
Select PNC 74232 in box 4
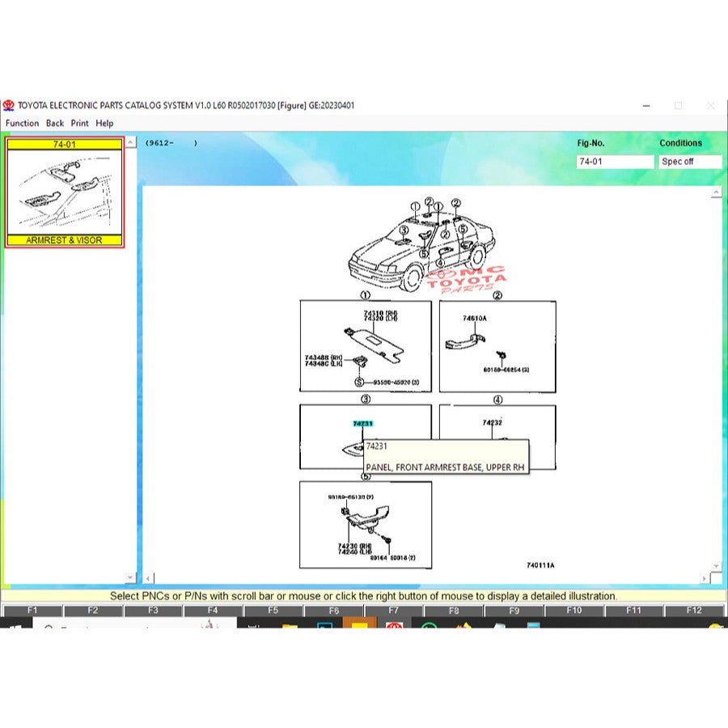[492, 422]
